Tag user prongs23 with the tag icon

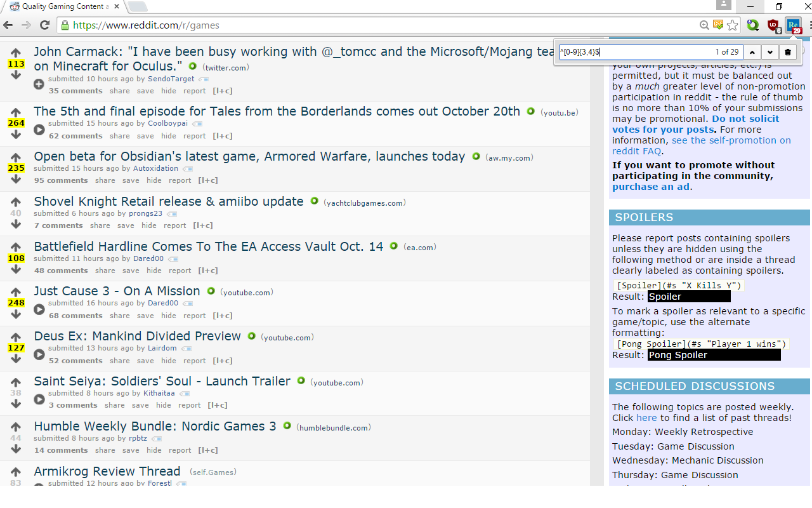[172, 214]
